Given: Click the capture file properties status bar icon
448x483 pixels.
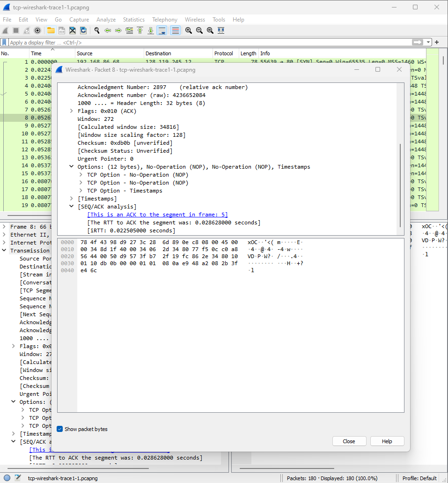Looking at the screenshot, I should coord(18,478).
